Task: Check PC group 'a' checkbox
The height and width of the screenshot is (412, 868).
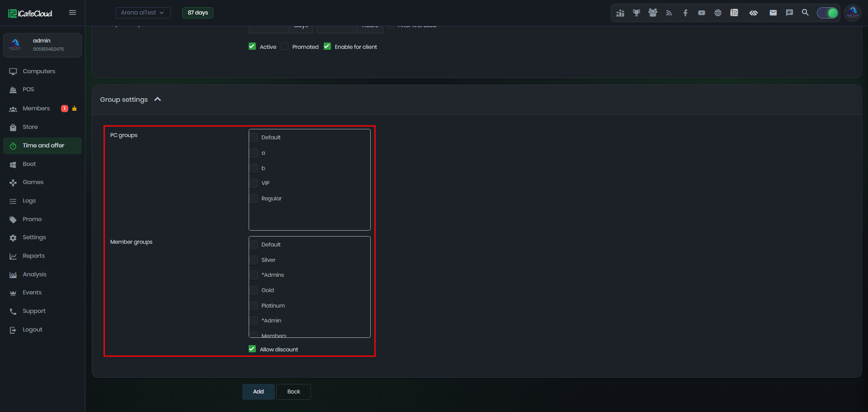Action: (254, 153)
